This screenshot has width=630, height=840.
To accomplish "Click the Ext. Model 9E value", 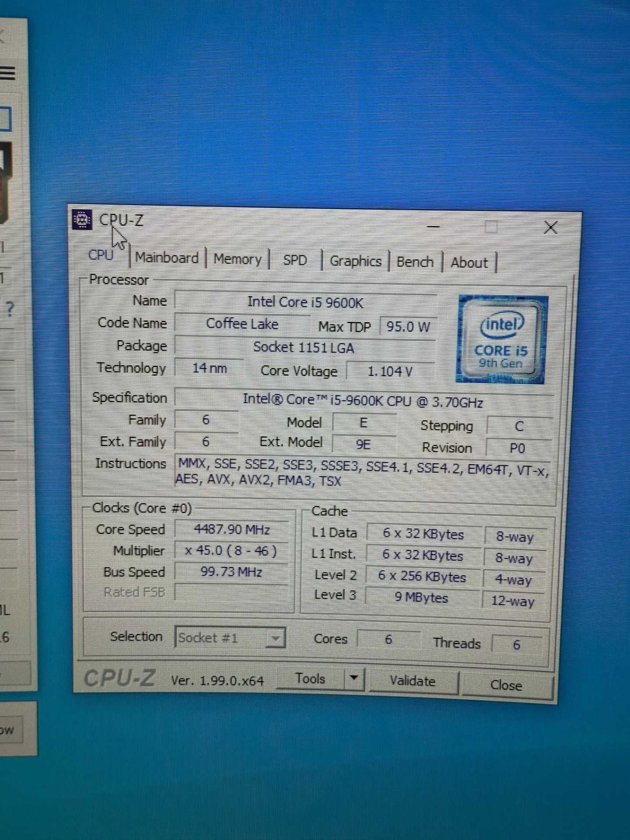I will coord(364,444).
